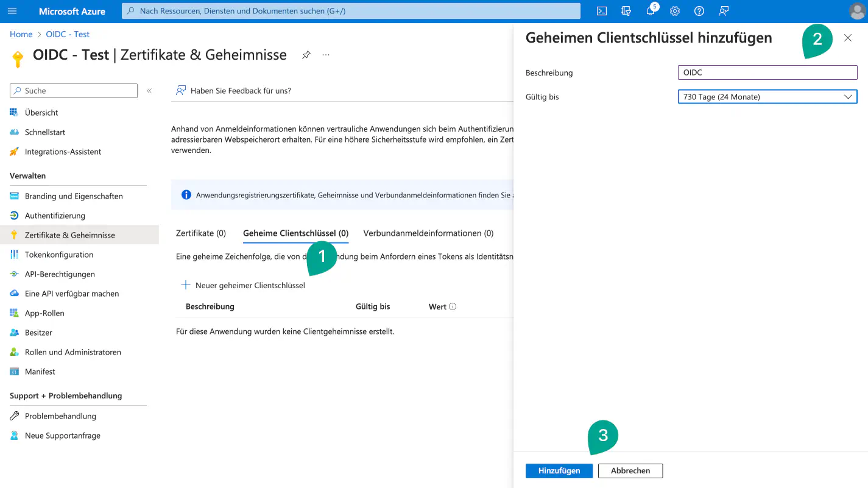Open Haben Sie Feedback für uns?
The height and width of the screenshot is (488, 868).
click(234, 91)
